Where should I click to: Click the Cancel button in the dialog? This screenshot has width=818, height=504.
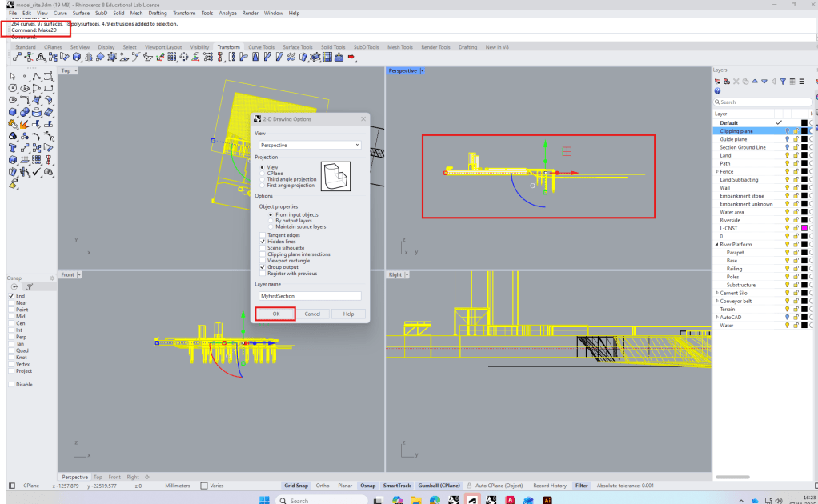pyautogui.click(x=312, y=314)
